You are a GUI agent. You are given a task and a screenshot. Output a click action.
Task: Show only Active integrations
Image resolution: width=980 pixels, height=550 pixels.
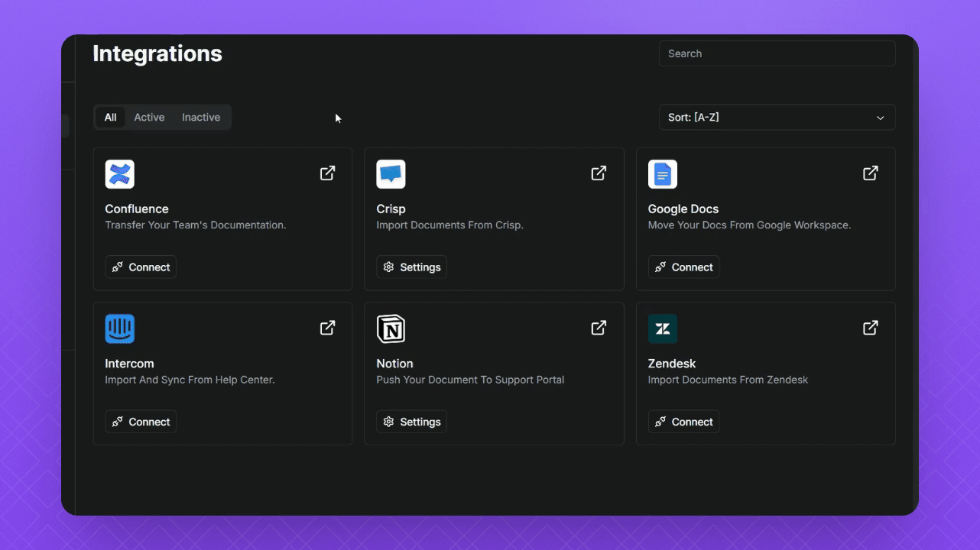point(149,118)
